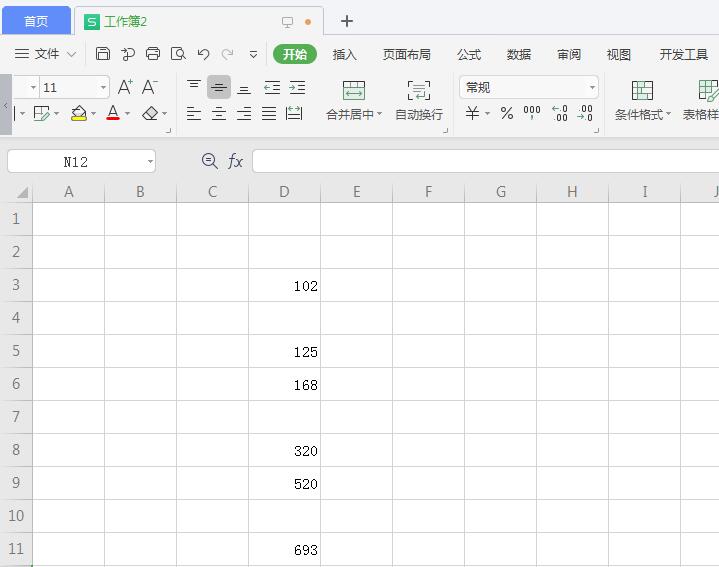
Task: Apply percent style format
Action: coord(507,113)
